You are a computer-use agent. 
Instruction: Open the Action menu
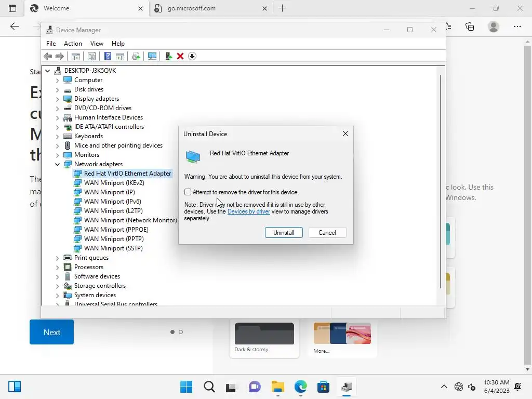(73, 44)
